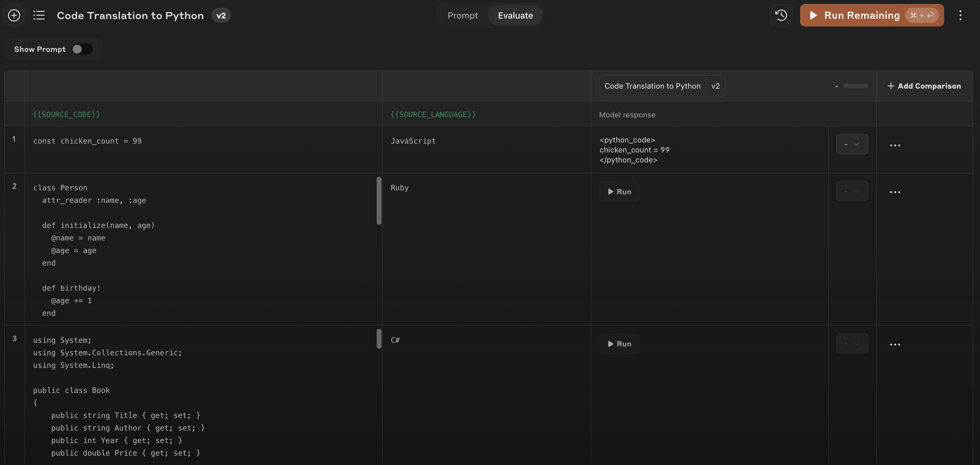Open the version history clock icon
This screenshot has width=980, height=465.
(781, 15)
